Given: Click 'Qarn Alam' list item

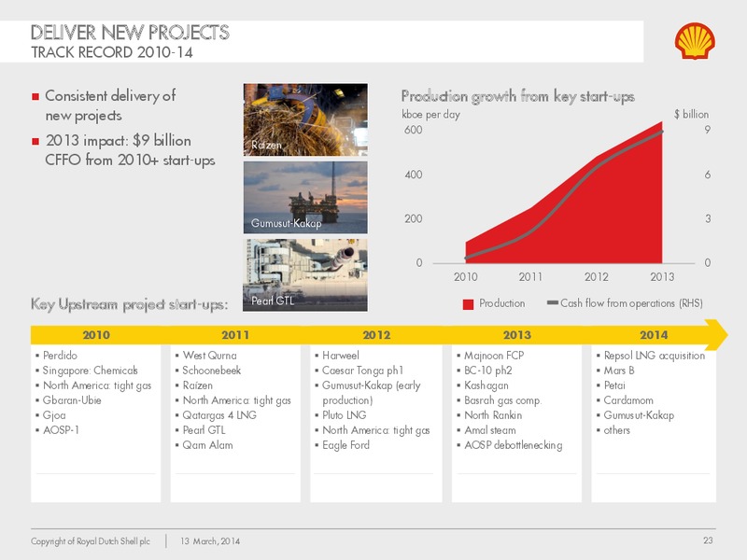Looking at the screenshot, I should 207,445.
